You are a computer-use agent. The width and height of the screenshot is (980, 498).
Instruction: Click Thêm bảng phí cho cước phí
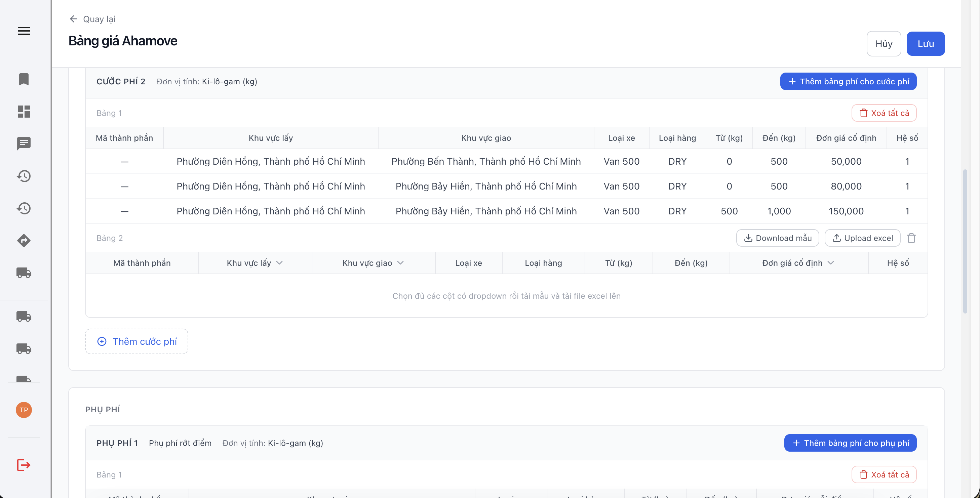coord(848,81)
